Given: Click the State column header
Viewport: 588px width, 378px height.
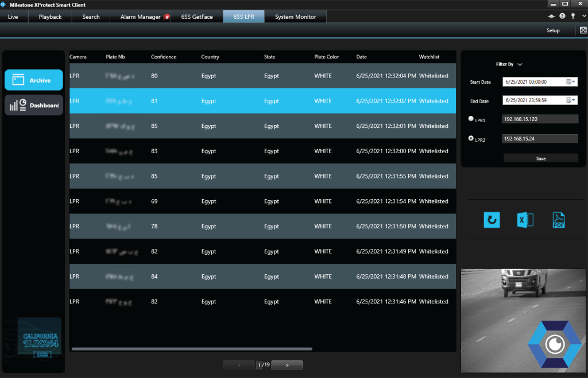Looking at the screenshot, I should pos(269,57).
